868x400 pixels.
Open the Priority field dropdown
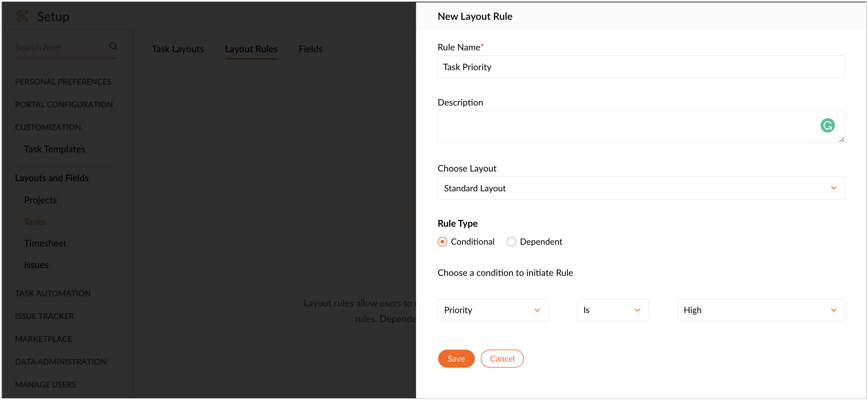click(493, 310)
